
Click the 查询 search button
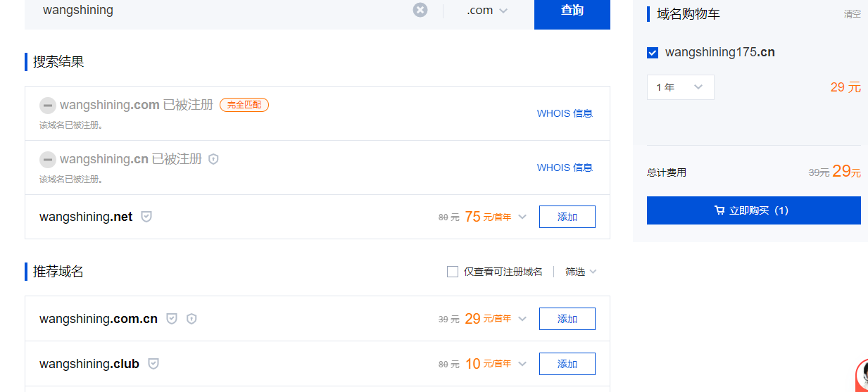572,11
